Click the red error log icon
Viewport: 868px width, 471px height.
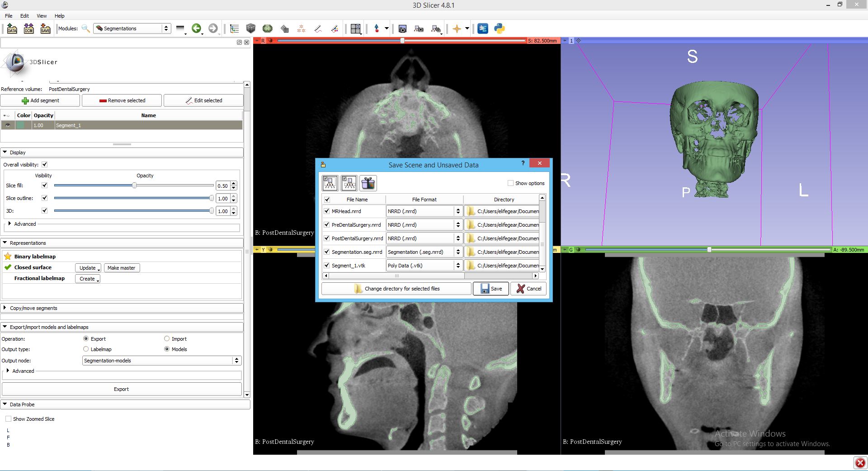point(860,463)
